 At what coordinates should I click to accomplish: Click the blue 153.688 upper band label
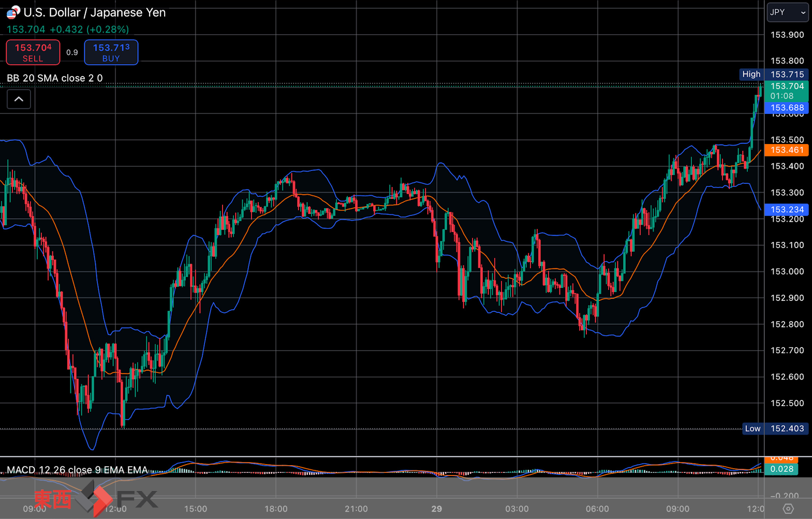[787, 108]
